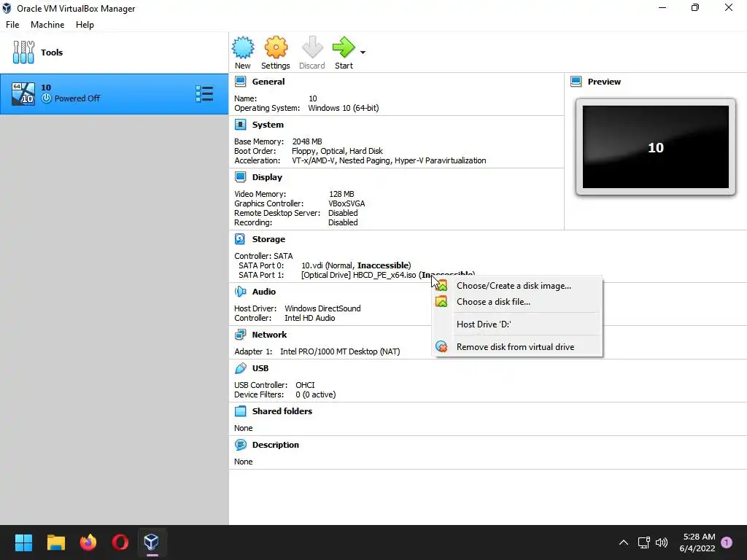This screenshot has width=747, height=560.
Task: Click 'Floppy, Optical, Hard Disk' boot order
Action: point(337,151)
